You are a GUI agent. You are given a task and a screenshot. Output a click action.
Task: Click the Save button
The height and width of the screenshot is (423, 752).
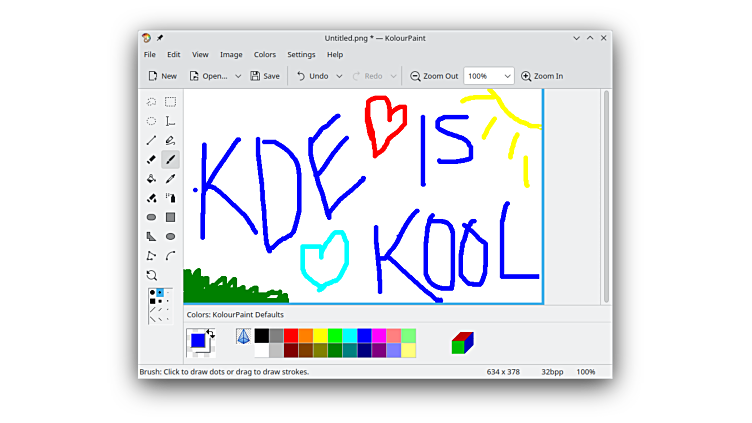pyautogui.click(x=265, y=76)
